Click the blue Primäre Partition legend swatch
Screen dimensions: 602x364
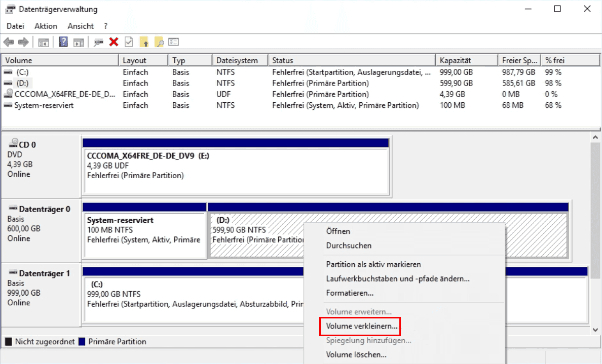pyautogui.click(x=82, y=341)
